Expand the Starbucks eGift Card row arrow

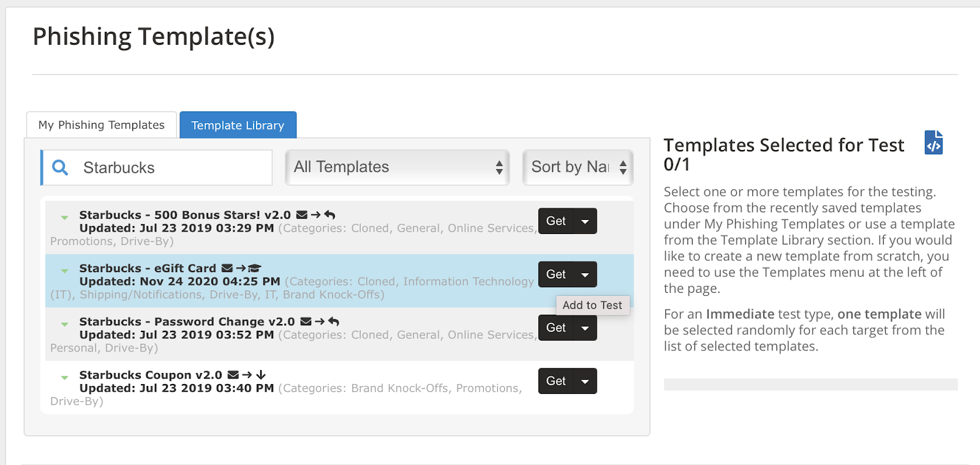pos(64,271)
